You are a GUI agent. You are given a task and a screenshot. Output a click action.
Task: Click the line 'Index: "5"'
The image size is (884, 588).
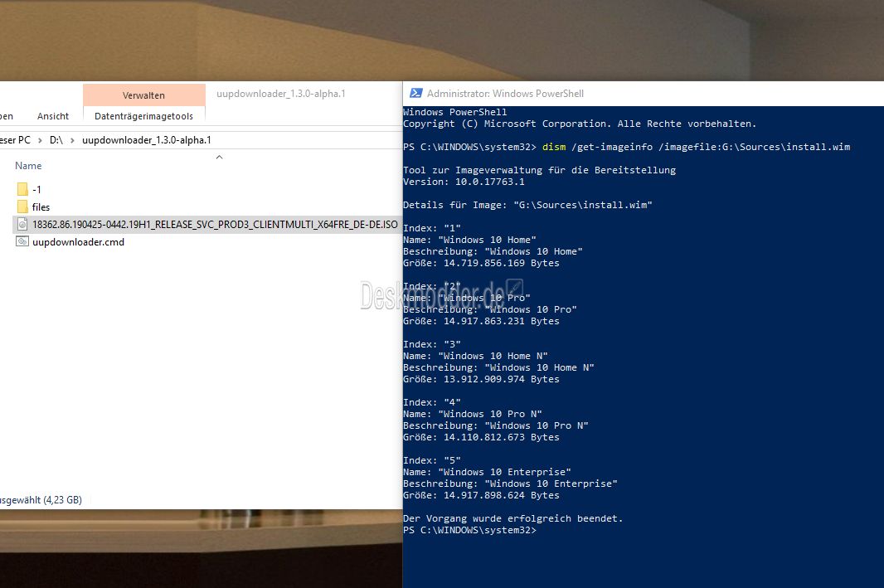pyautogui.click(x=432, y=460)
